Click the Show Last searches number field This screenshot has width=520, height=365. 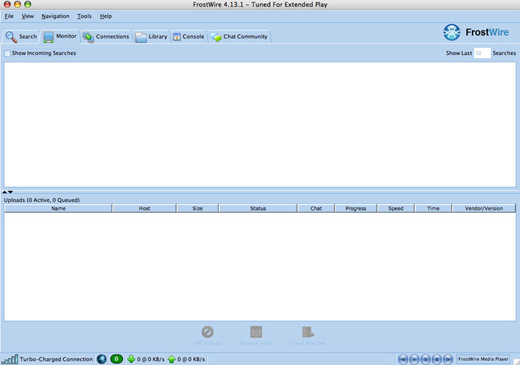[482, 53]
